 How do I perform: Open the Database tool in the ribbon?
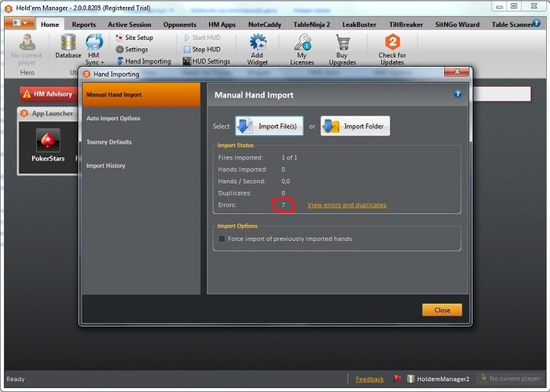click(x=68, y=46)
